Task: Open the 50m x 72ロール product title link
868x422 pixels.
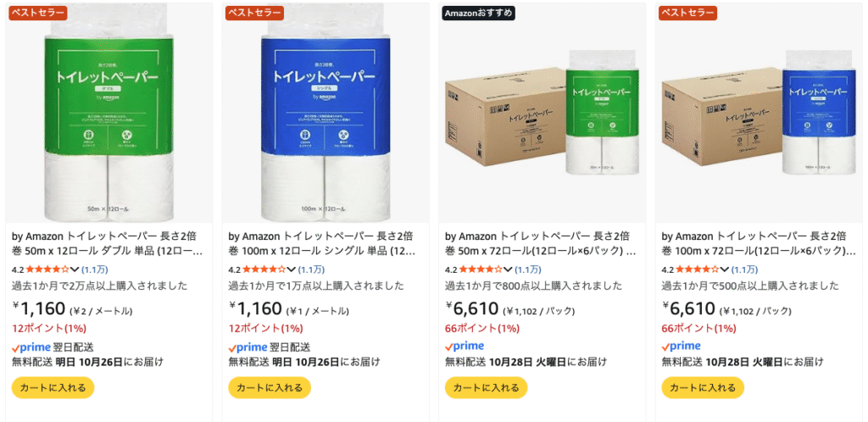Action: (540, 243)
